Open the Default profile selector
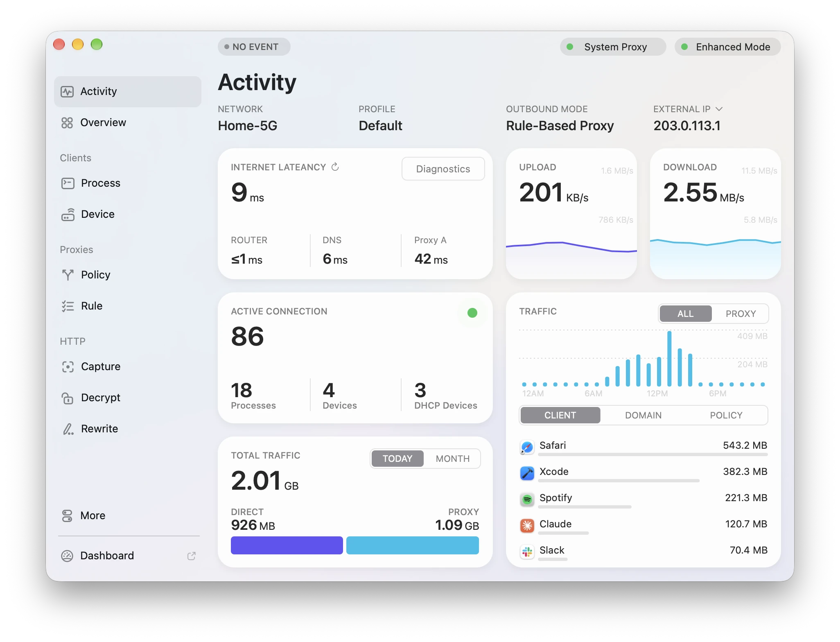 pyautogui.click(x=380, y=126)
